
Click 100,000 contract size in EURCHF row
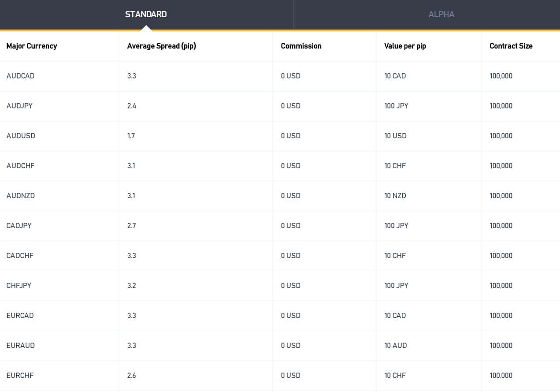tap(501, 375)
